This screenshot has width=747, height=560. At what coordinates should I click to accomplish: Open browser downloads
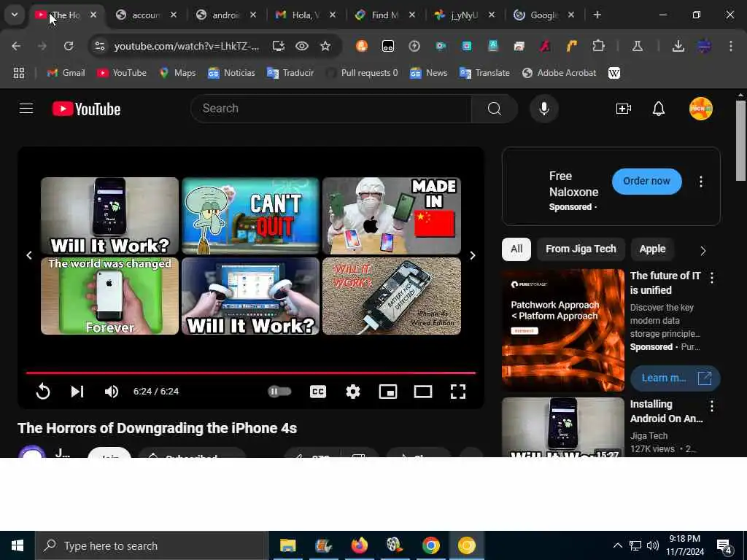coord(678,46)
